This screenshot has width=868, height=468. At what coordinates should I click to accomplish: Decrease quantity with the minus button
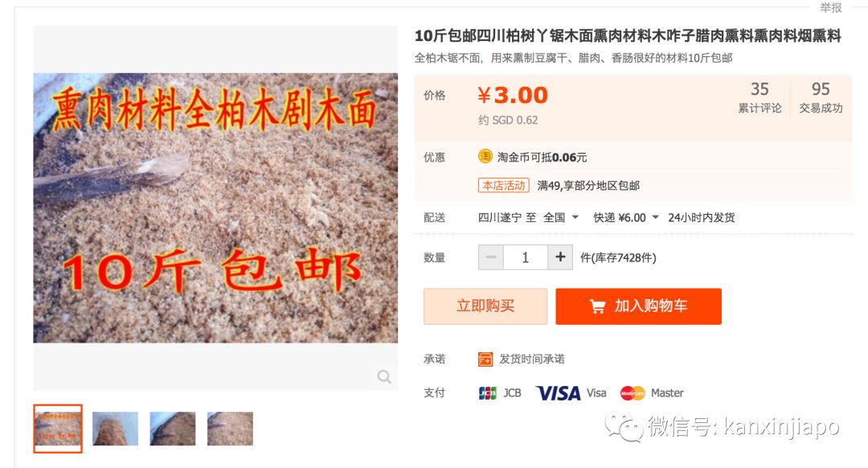point(491,257)
